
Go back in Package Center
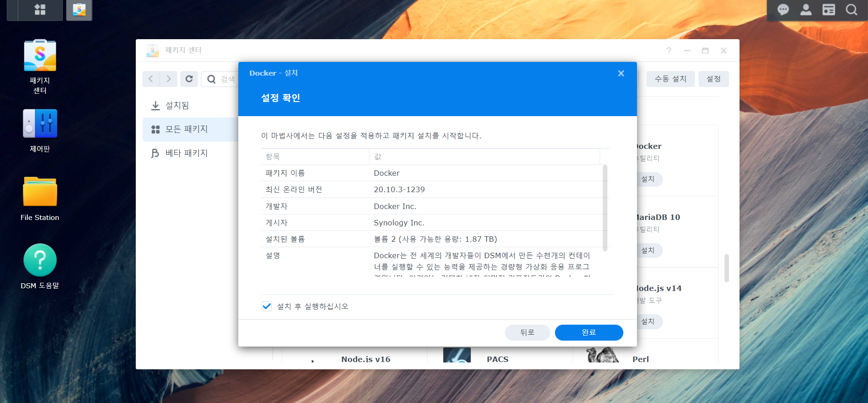pyautogui.click(x=151, y=79)
